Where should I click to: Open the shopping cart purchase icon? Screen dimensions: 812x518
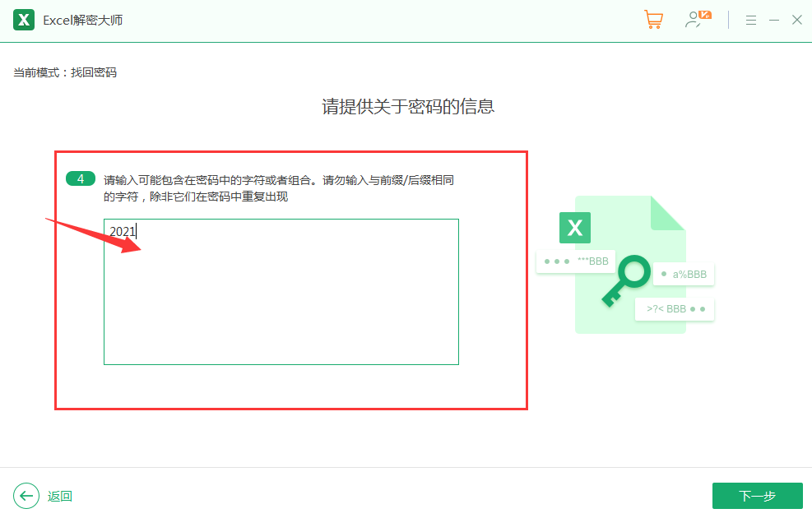point(653,20)
